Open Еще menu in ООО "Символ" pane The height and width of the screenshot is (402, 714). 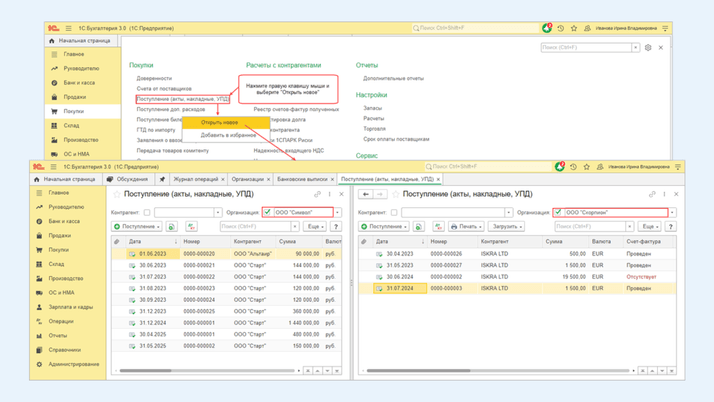(315, 226)
